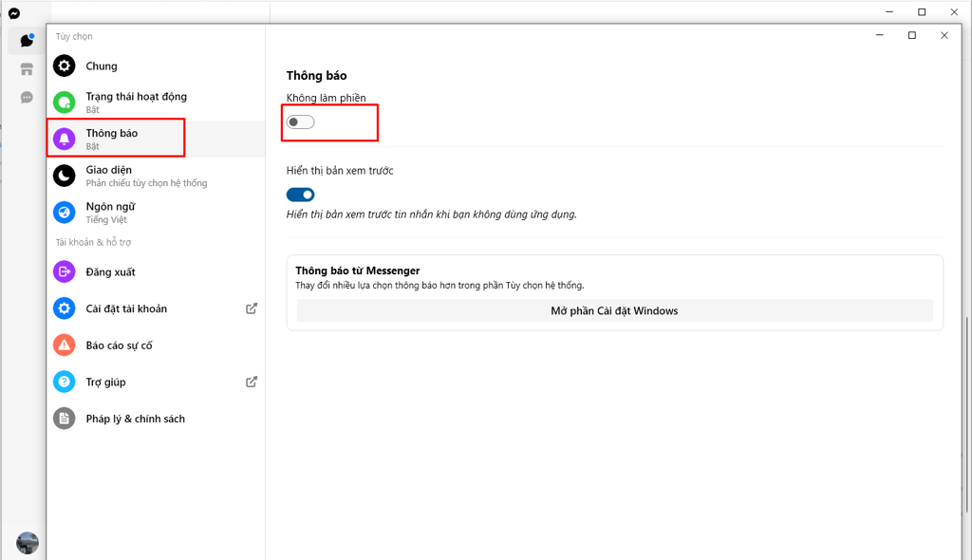This screenshot has height=560, width=972.
Task: Select the Chung gear icon
Action: pyautogui.click(x=64, y=65)
